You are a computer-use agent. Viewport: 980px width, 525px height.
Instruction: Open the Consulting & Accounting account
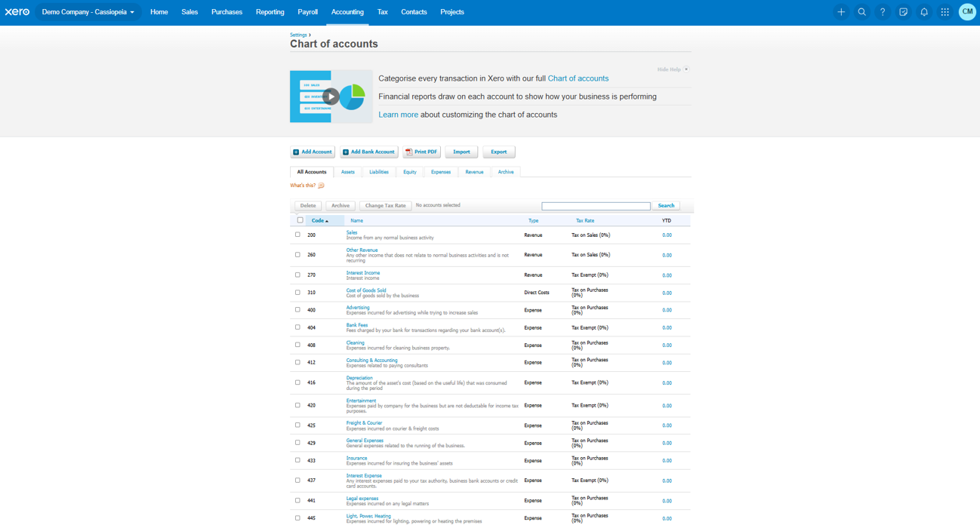click(x=371, y=361)
